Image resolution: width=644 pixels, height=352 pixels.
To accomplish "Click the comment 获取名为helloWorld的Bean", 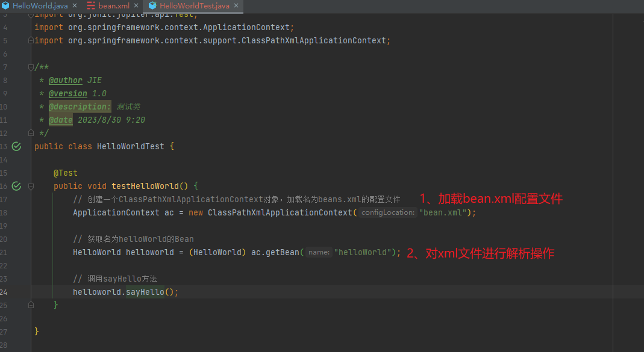I will 133,239.
